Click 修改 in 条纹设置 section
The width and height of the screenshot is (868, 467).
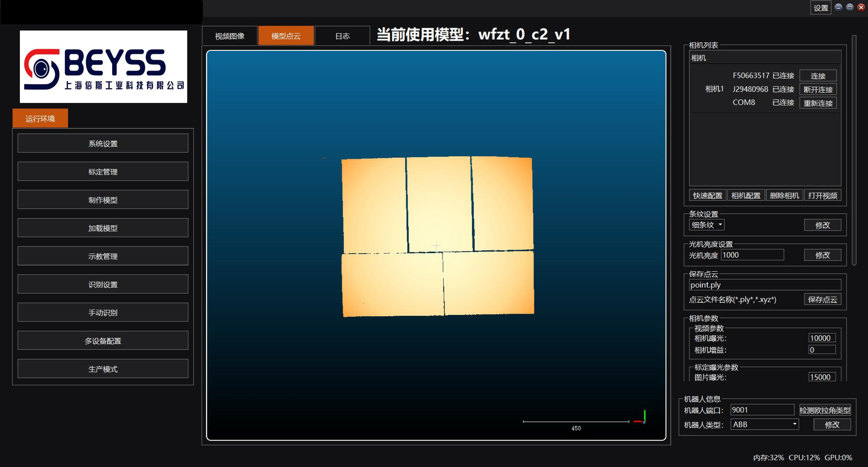823,225
